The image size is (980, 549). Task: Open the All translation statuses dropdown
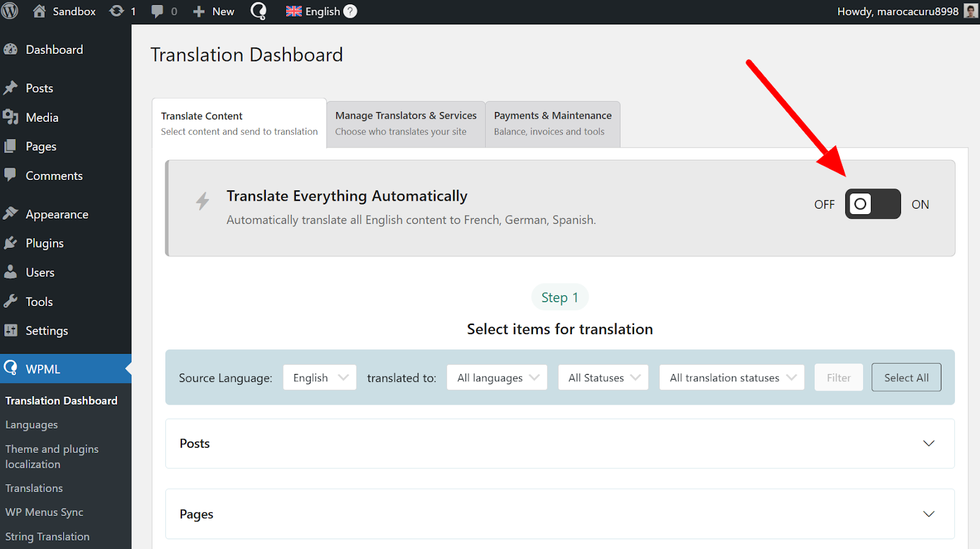tap(731, 378)
